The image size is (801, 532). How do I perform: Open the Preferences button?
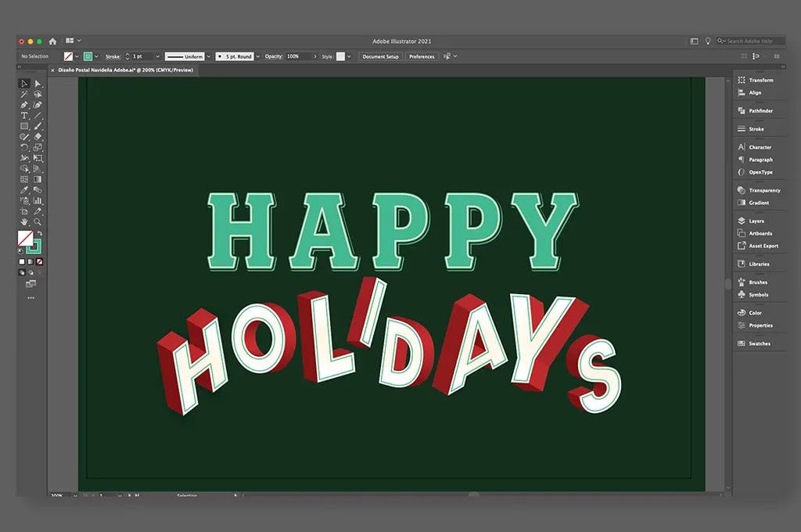point(422,56)
